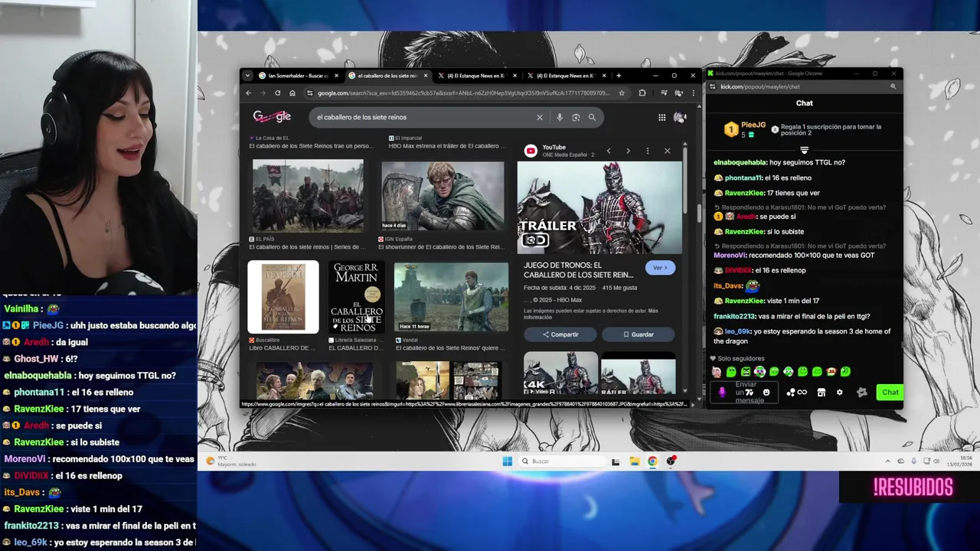980x551 pixels.
Task: Click the Google logo
Action: point(272,117)
